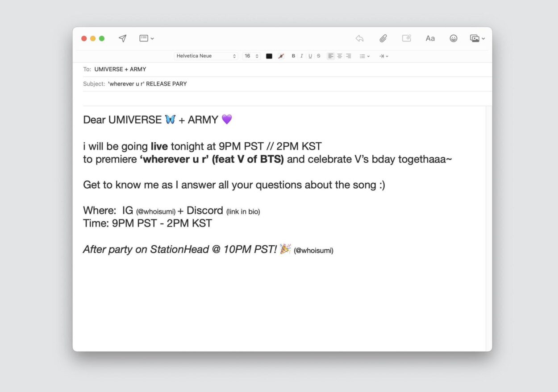Select right text alignment
558x392 pixels.
348,56
